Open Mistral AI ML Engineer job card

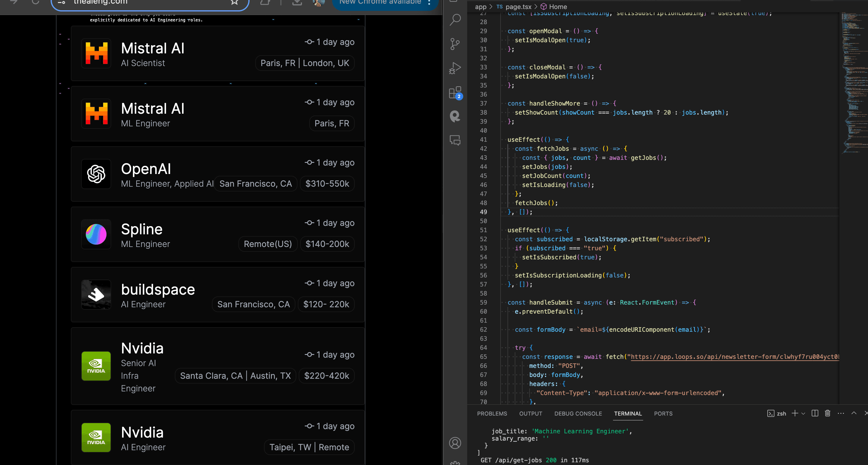point(218,114)
